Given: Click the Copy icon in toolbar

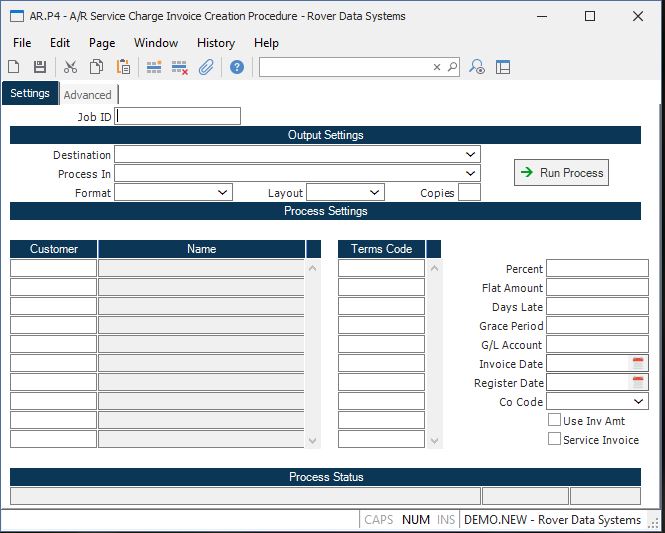Looking at the screenshot, I should (97, 67).
